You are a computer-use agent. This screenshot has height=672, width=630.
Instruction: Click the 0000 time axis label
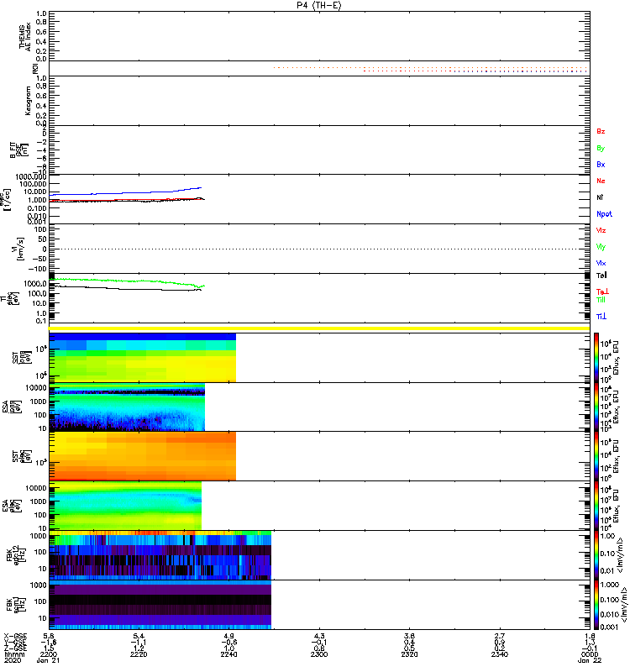590,654
